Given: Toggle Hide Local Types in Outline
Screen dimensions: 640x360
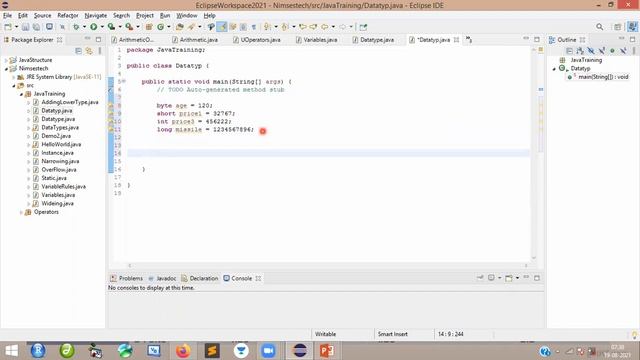Looking at the screenshot, I should coord(623,51).
